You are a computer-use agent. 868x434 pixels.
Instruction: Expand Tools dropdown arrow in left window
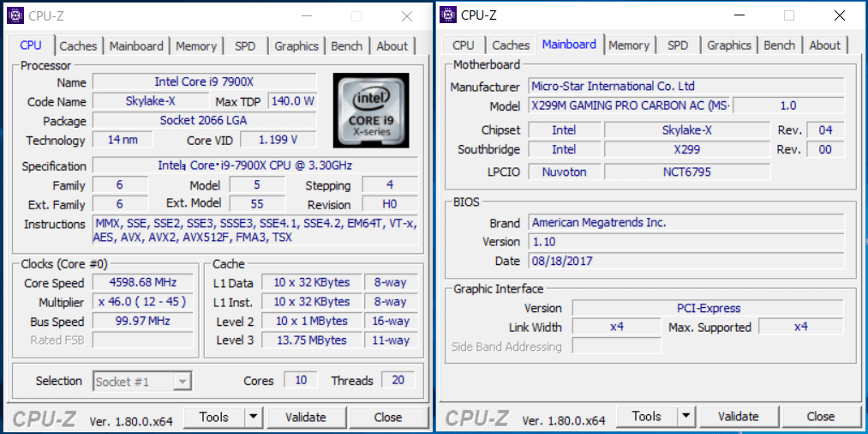tap(253, 417)
